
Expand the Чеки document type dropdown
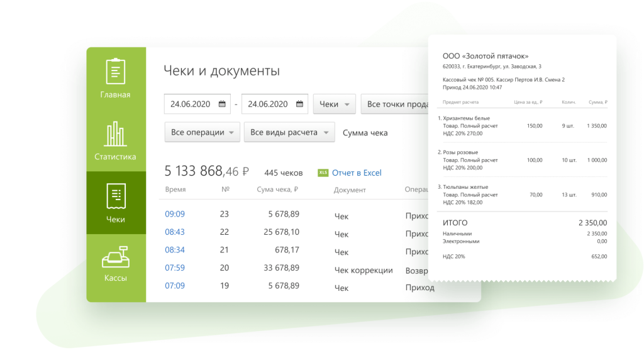pos(334,104)
